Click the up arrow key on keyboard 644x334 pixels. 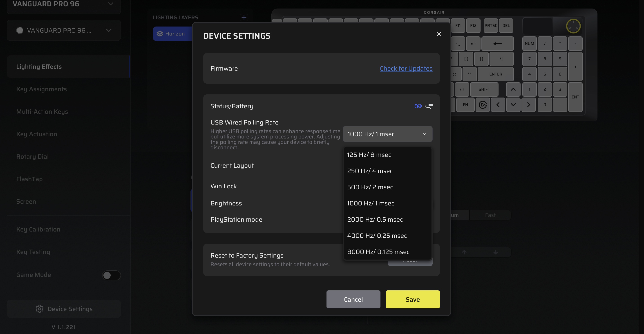coord(513,89)
